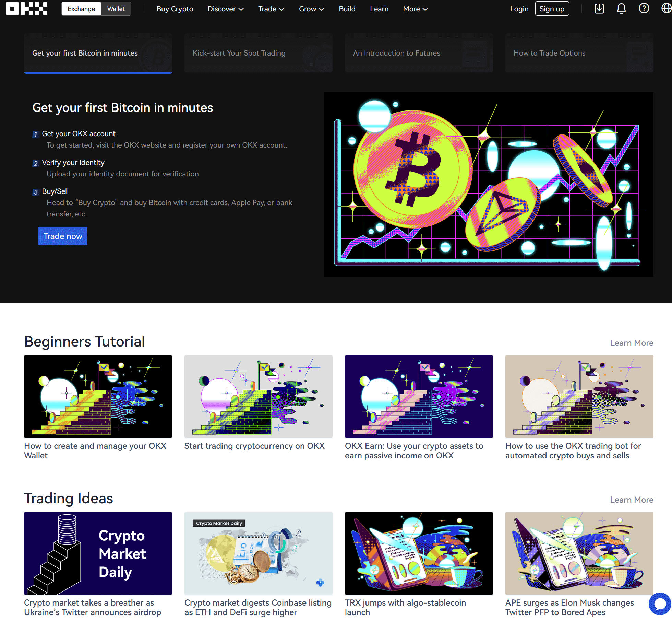672x621 pixels.
Task: Expand the Grow menu
Action: coord(311,9)
